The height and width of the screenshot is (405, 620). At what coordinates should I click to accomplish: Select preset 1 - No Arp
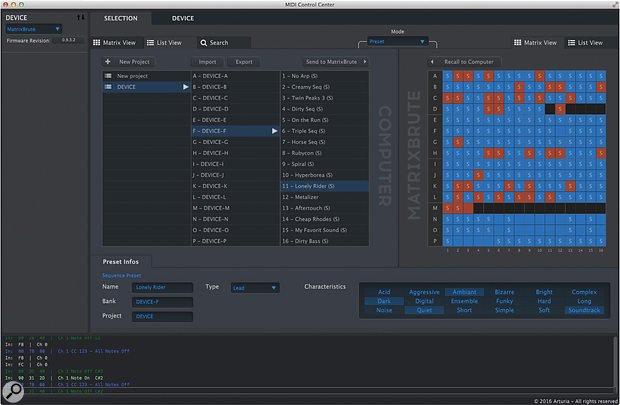tap(325, 76)
